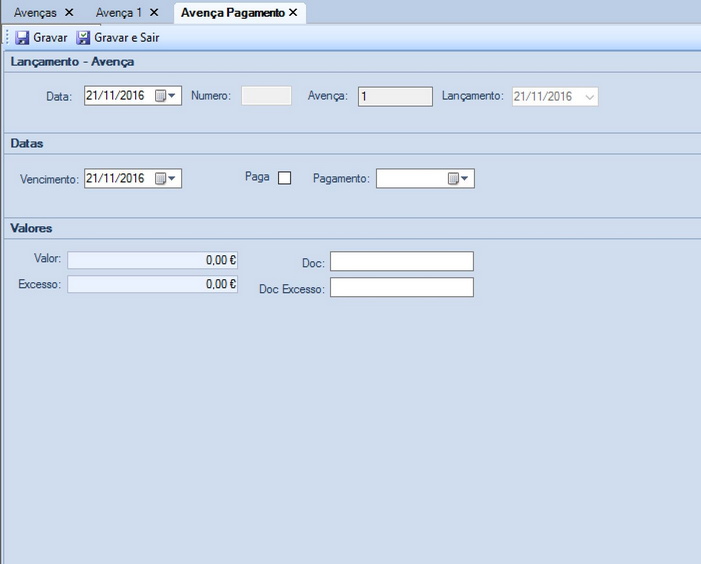Click the Doc Excesso text field
The image size is (701, 564).
pos(402,287)
